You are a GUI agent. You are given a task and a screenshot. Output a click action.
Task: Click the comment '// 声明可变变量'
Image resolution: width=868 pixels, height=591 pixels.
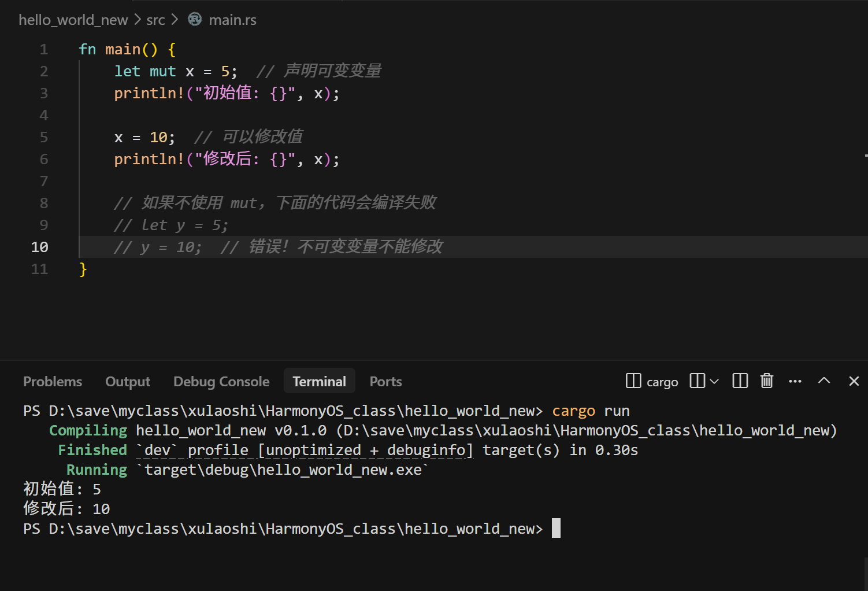click(318, 71)
